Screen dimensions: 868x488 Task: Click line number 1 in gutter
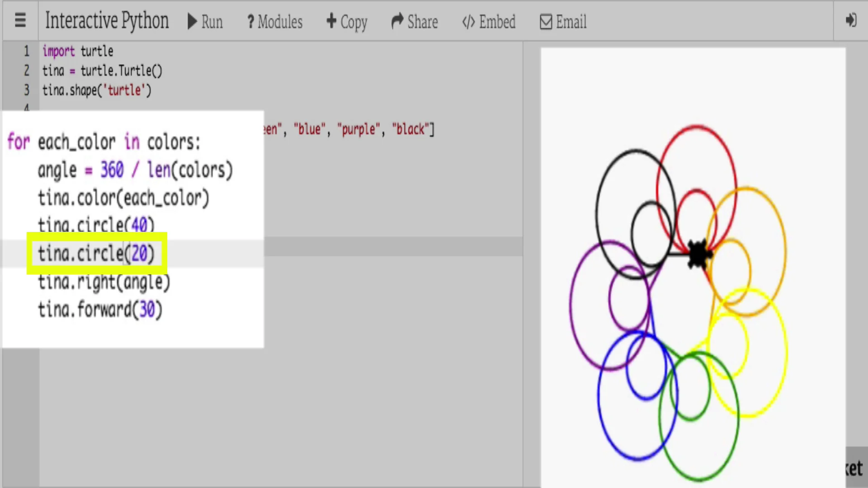click(x=26, y=51)
